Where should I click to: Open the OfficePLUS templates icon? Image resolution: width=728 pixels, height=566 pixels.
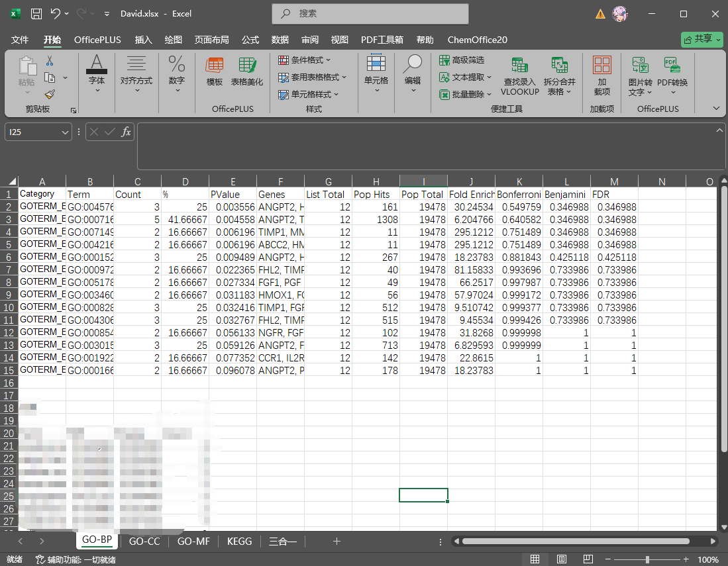(x=214, y=66)
